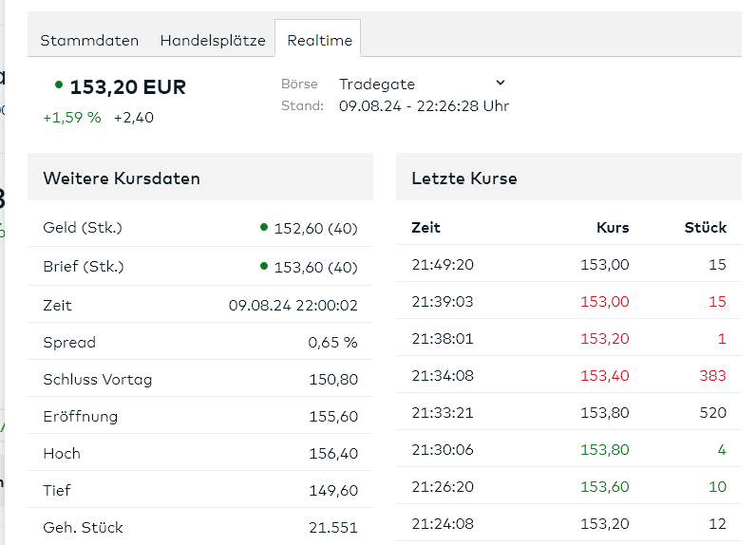Select the 21:49:20 trade row
The height and width of the screenshot is (545, 756).
(569, 264)
